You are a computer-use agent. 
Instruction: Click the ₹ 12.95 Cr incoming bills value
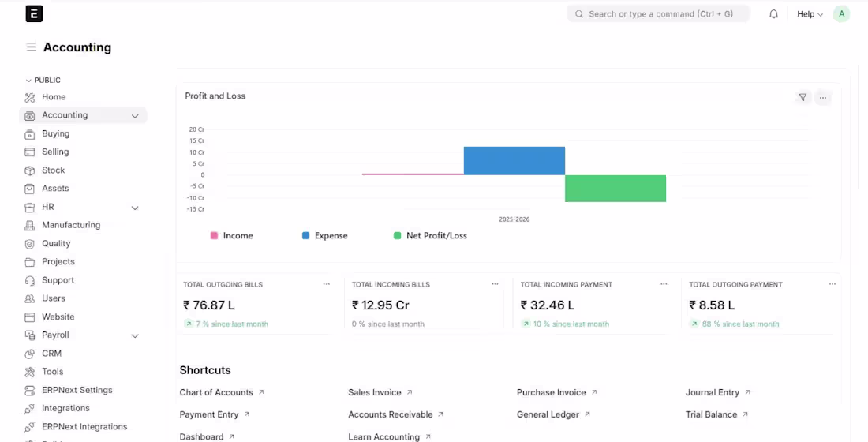[380, 305]
